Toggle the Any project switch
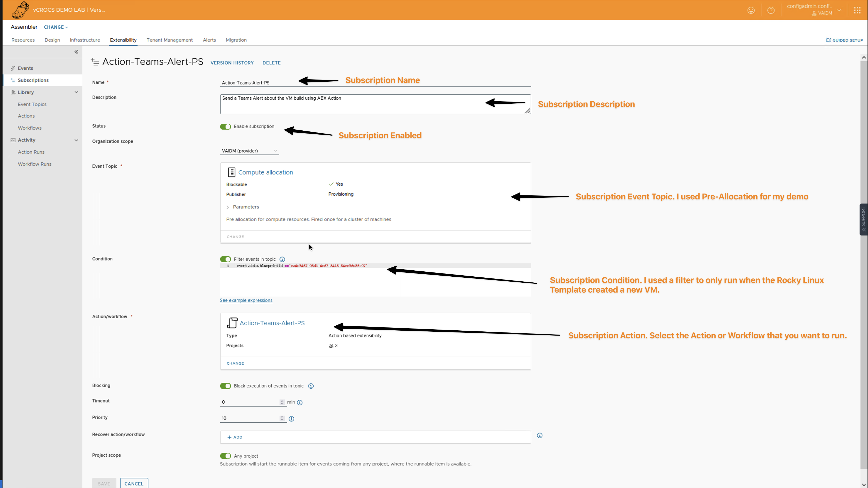 (x=226, y=456)
